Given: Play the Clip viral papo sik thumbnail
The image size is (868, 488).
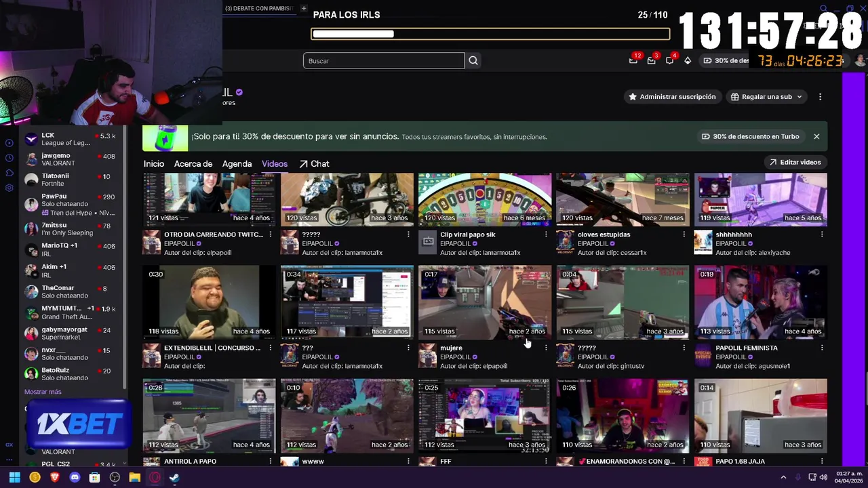Looking at the screenshot, I should [x=485, y=199].
